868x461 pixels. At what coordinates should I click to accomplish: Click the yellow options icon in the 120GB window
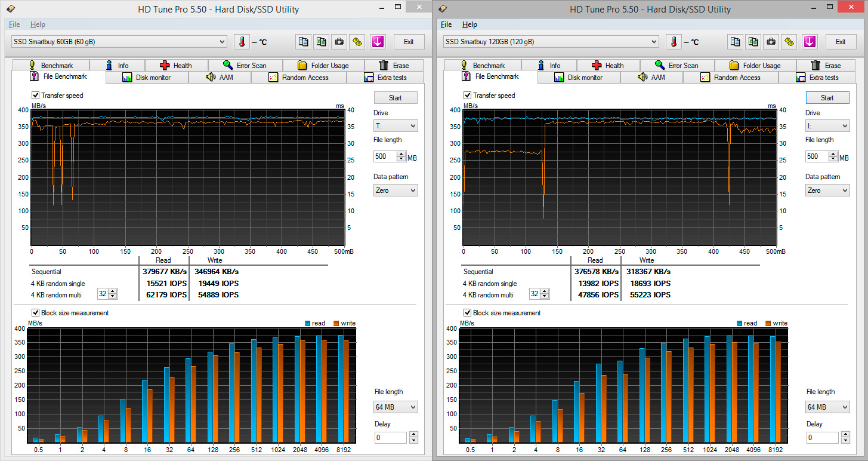point(790,42)
